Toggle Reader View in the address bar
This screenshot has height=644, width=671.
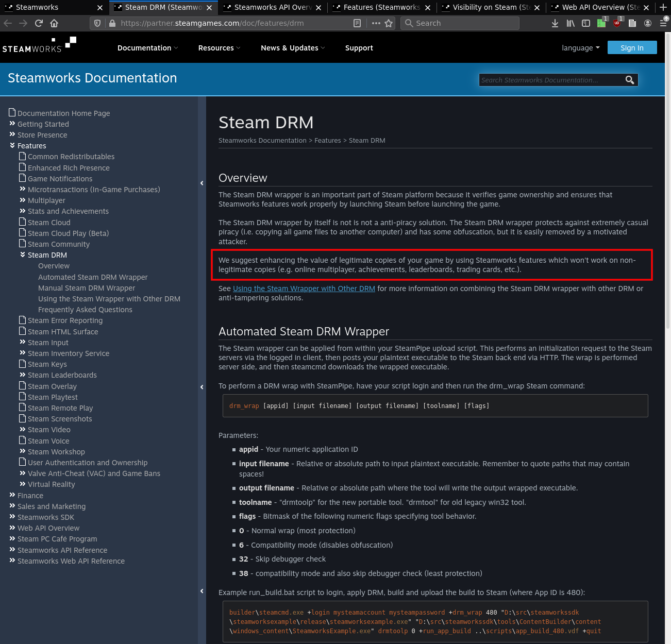357,23
